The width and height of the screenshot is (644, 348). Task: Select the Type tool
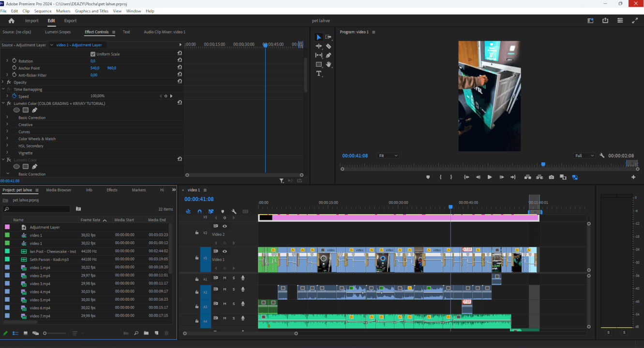(318, 73)
